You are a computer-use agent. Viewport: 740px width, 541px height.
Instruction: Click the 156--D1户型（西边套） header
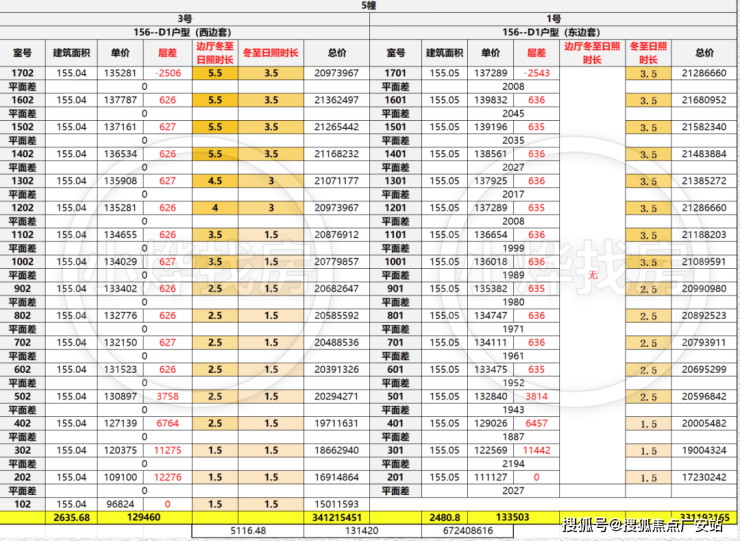pyautogui.click(x=185, y=32)
